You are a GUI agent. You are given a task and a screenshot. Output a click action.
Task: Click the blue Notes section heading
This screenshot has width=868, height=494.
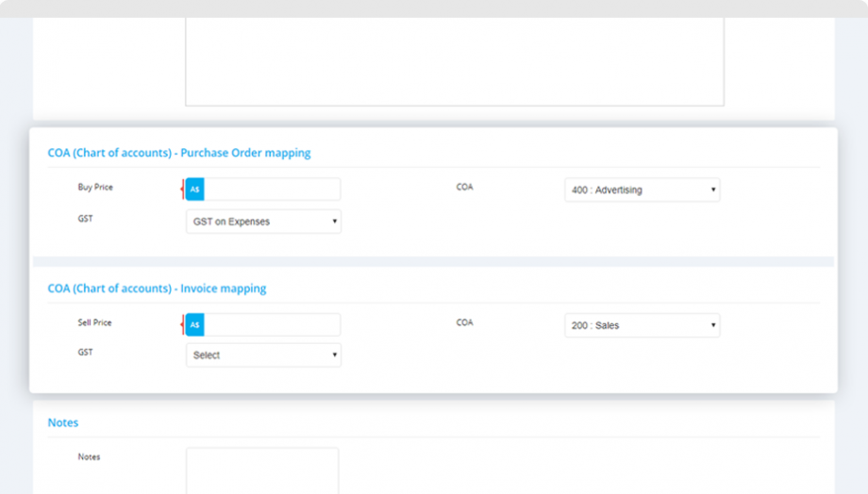point(63,423)
